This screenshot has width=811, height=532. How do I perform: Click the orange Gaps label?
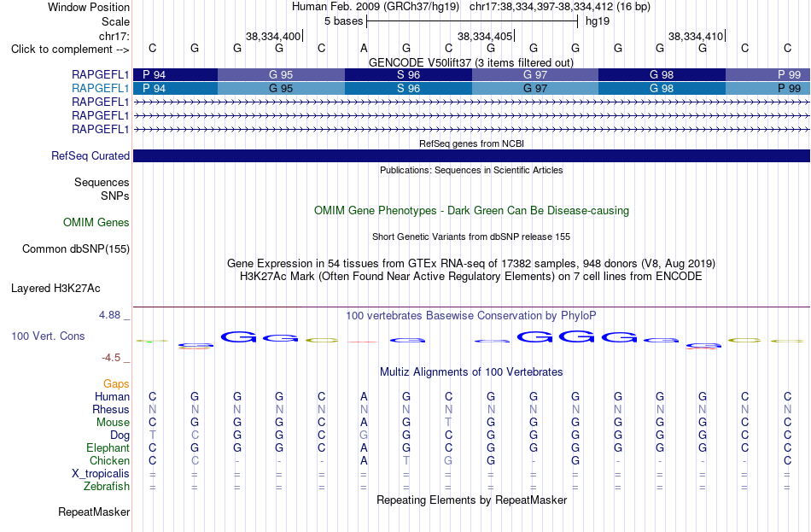point(116,384)
